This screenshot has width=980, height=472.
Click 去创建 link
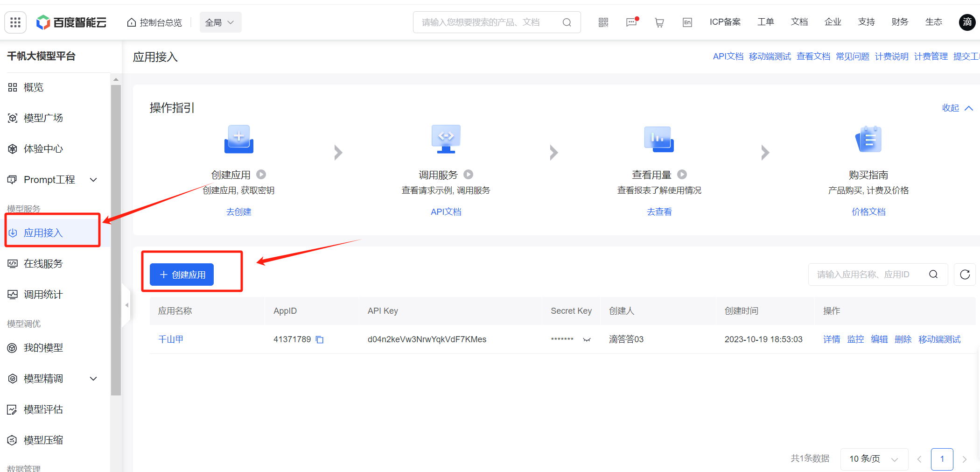click(x=239, y=211)
